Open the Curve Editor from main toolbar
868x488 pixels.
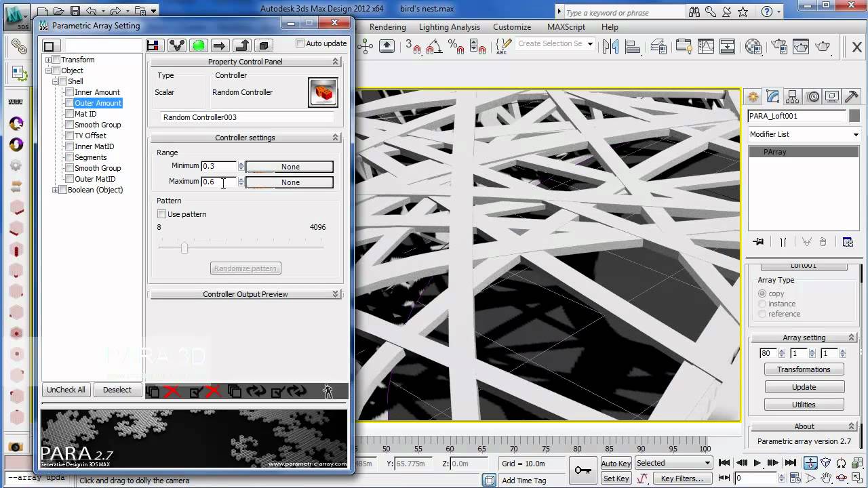tap(706, 46)
